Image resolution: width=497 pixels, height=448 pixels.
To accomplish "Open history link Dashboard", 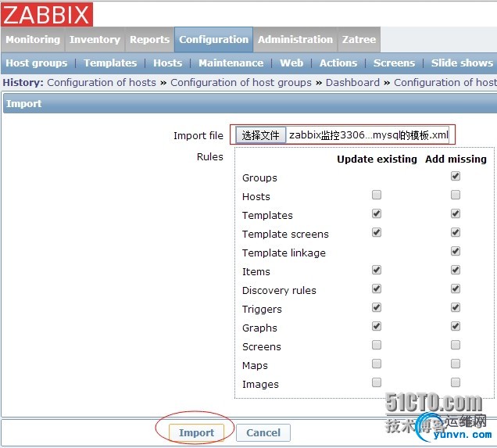I will point(352,83).
